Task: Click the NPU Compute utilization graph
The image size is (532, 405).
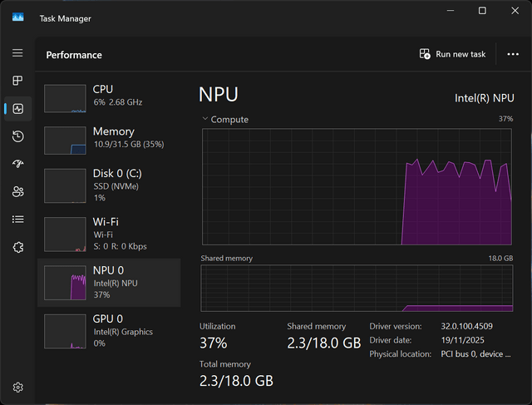Action: pos(357,187)
